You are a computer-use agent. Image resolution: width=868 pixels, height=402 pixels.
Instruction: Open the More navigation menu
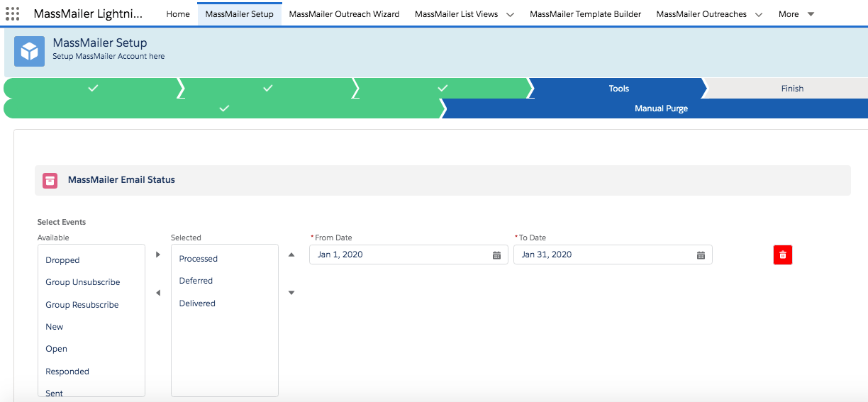[x=796, y=14]
